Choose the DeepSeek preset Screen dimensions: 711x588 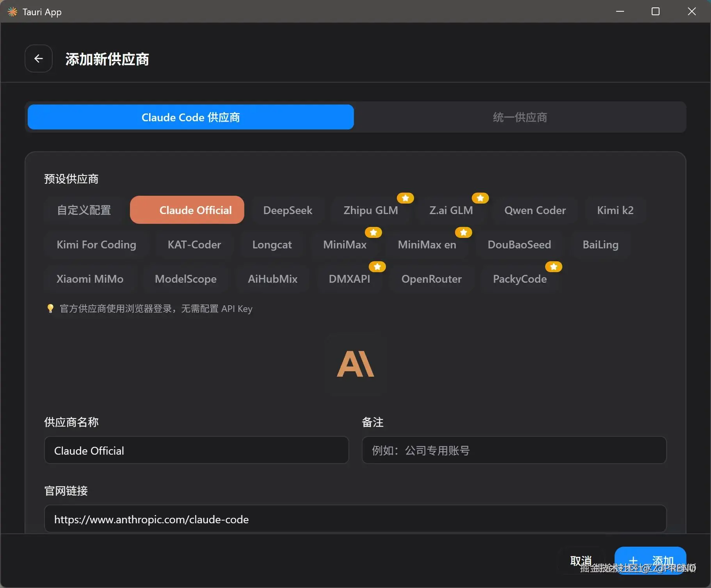pos(288,210)
